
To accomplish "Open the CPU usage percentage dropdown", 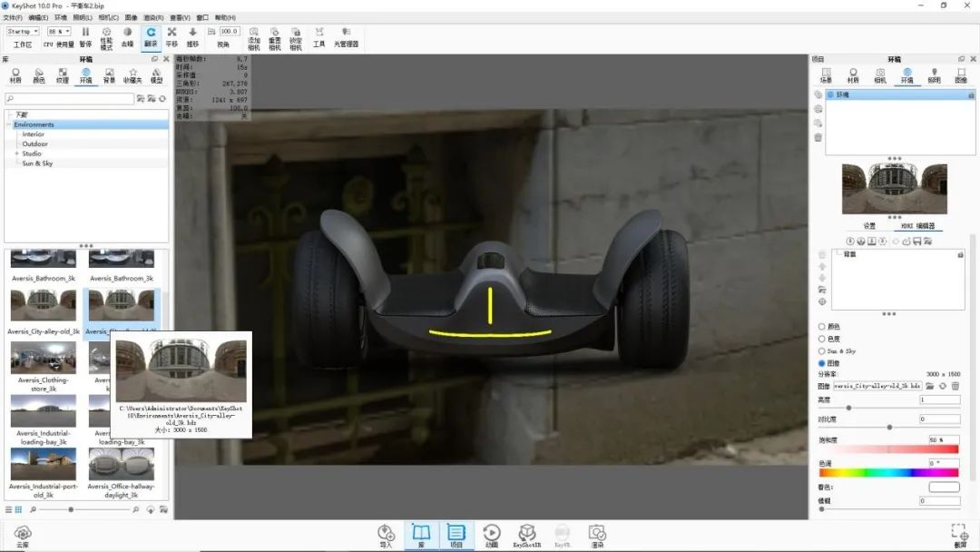I will [59, 31].
